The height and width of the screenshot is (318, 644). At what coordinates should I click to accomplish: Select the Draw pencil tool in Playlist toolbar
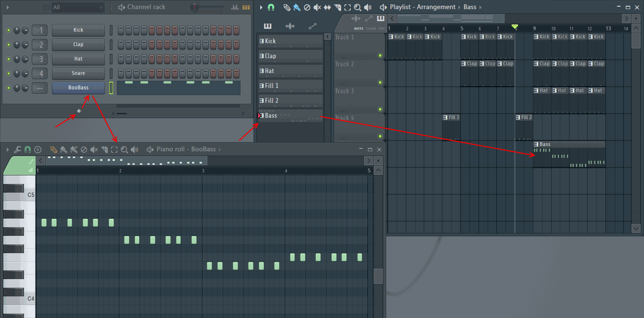coord(286,7)
